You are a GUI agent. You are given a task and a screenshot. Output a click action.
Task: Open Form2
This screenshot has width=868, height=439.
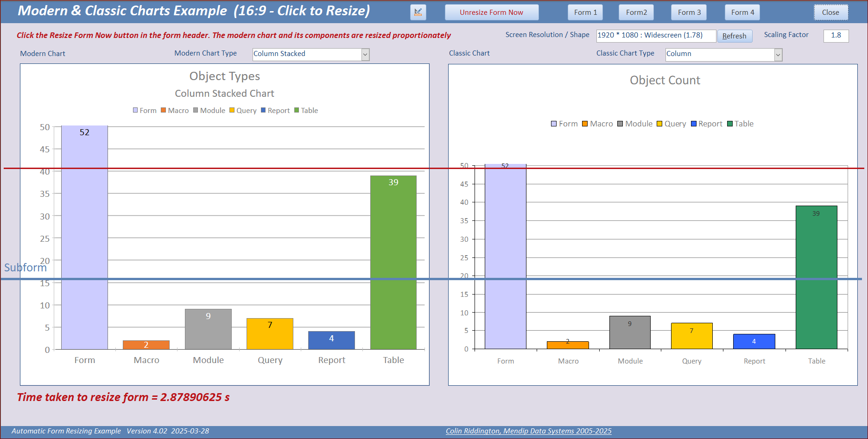point(636,13)
